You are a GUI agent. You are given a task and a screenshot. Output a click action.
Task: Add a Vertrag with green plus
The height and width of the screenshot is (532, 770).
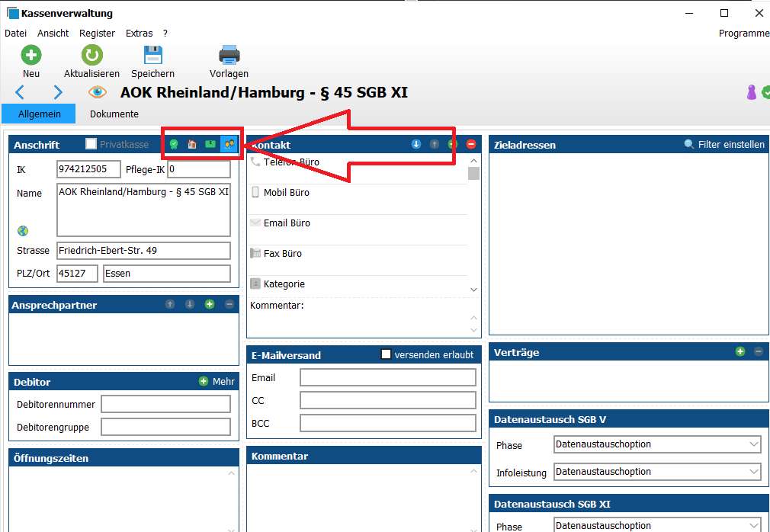(x=740, y=351)
